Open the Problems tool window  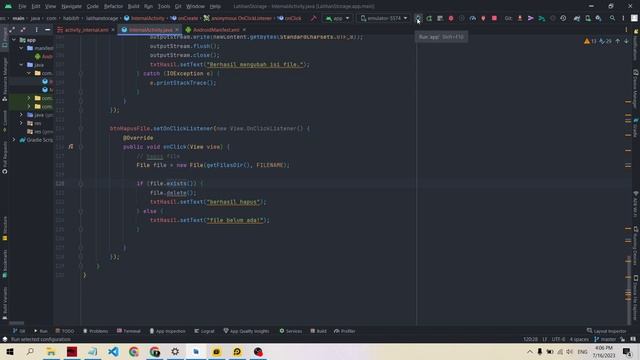(x=96, y=331)
